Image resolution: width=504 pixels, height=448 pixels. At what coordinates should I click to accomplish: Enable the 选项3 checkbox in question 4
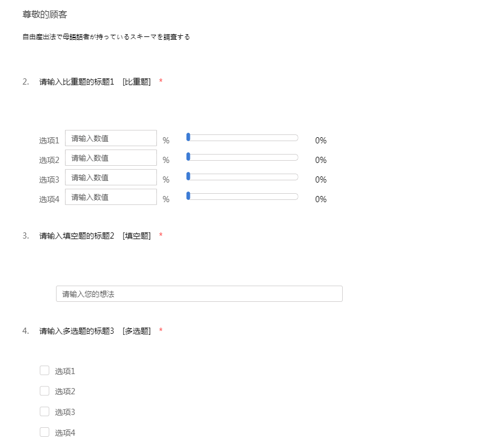[45, 412]
